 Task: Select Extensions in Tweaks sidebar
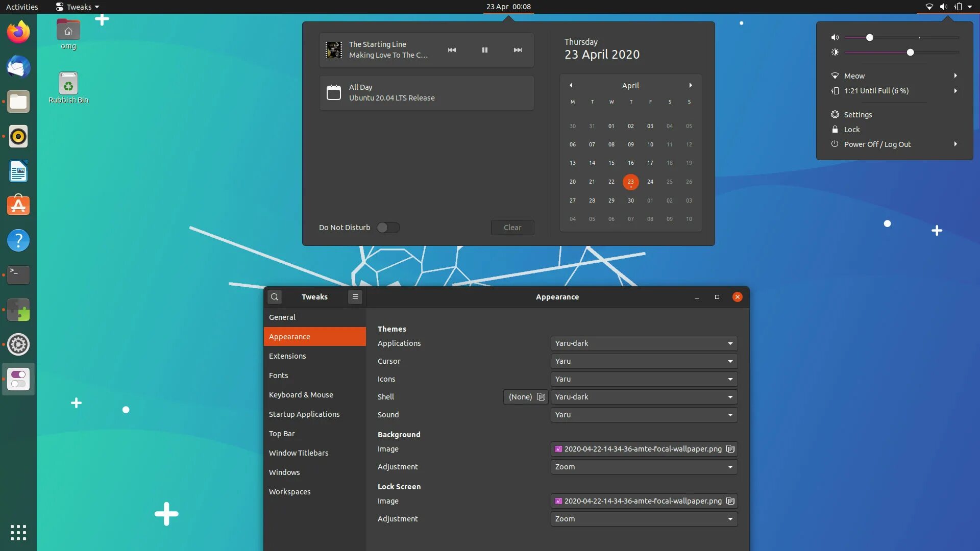(x=315, y=356)
